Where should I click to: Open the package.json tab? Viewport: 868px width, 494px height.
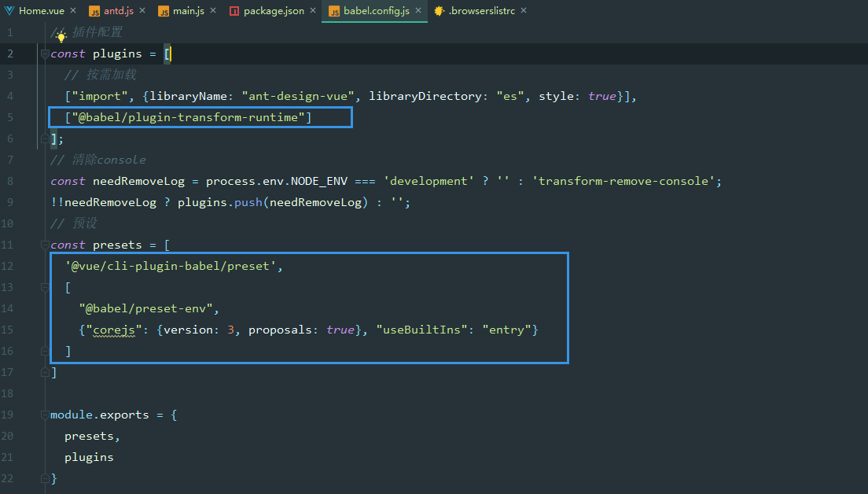pos(274,10)
